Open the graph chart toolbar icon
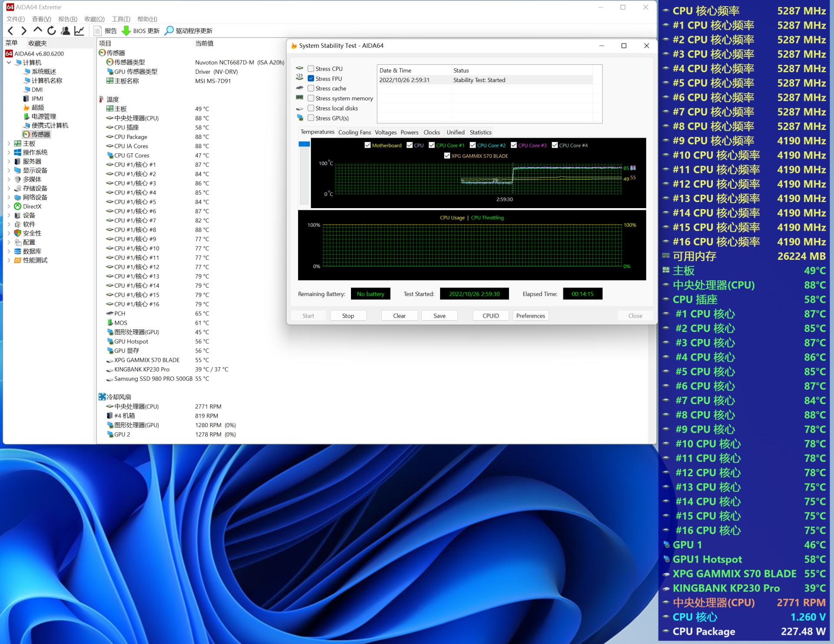Screen dimensions: 834x644 (x=79, y=31)
